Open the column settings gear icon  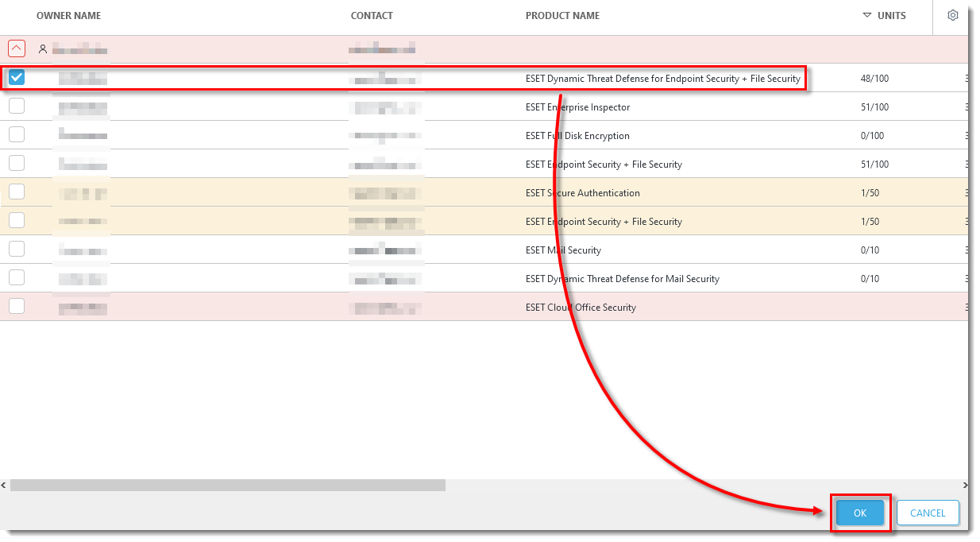[953, 15]
